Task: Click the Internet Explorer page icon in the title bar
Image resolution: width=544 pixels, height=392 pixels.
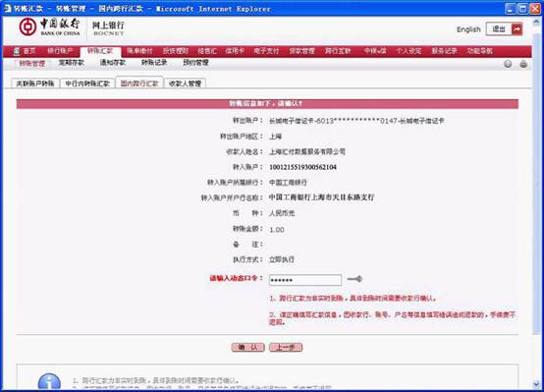Action: [x=7, y=8]
